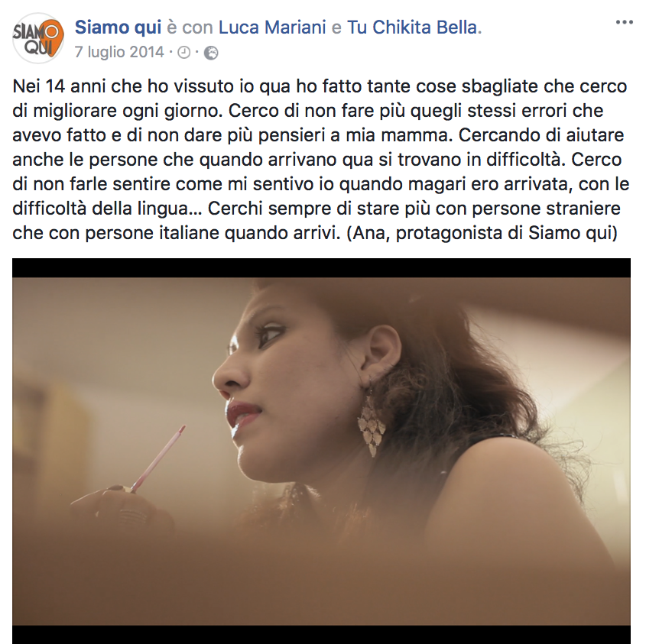This screenshot has width=646, height=644.
Task: Click the globe public privacy icon
Action: (211, 53)
